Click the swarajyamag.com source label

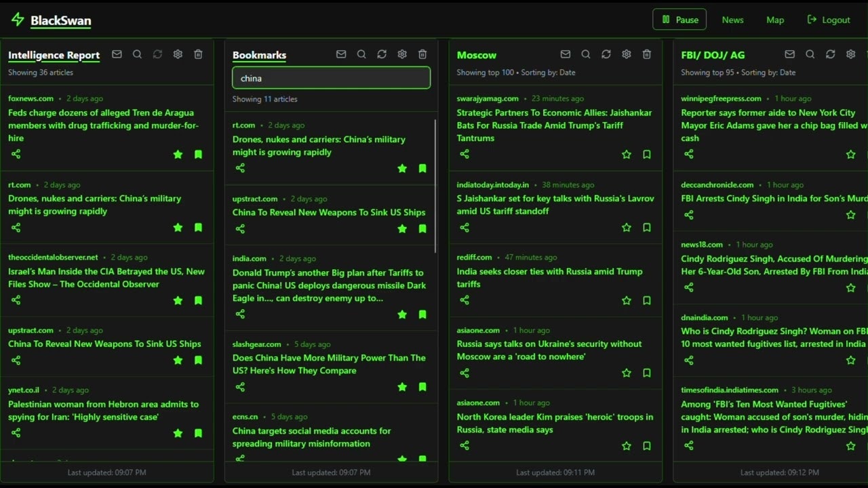pos(488,98)
